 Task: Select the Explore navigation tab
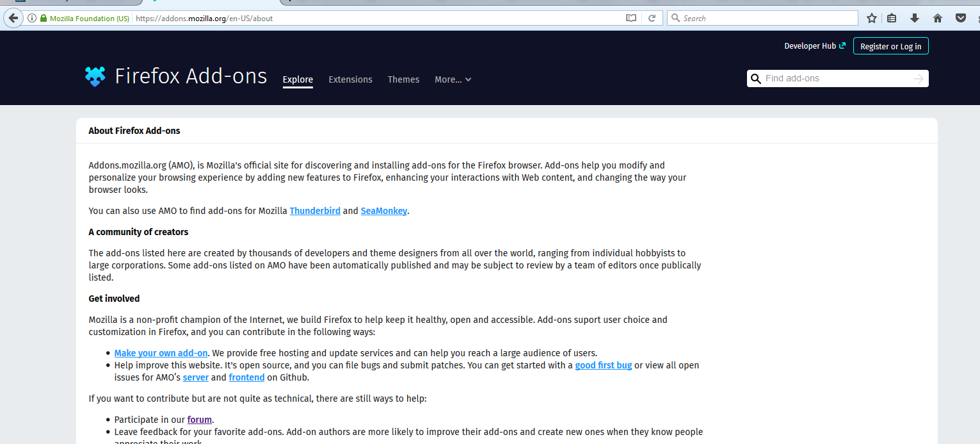[298, 79]
